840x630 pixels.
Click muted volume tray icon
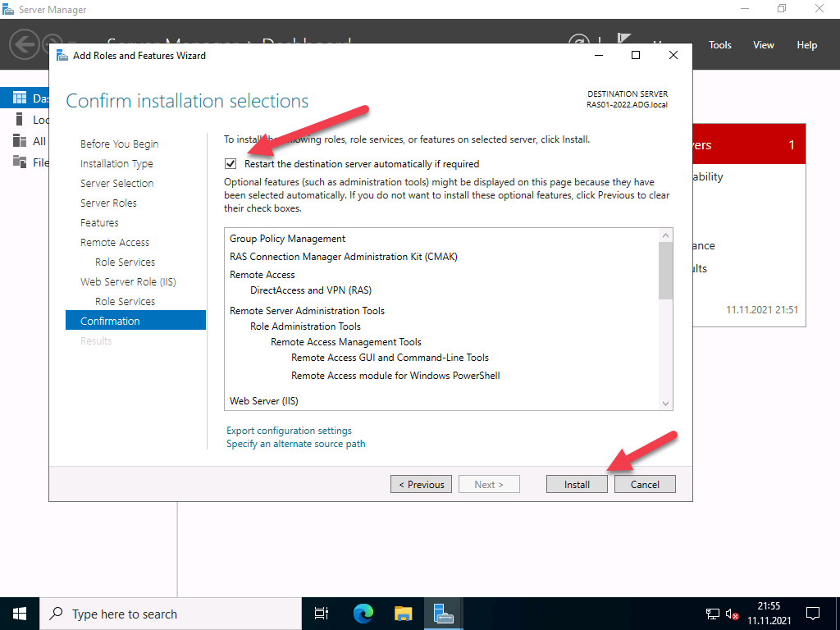pos(733,614)
